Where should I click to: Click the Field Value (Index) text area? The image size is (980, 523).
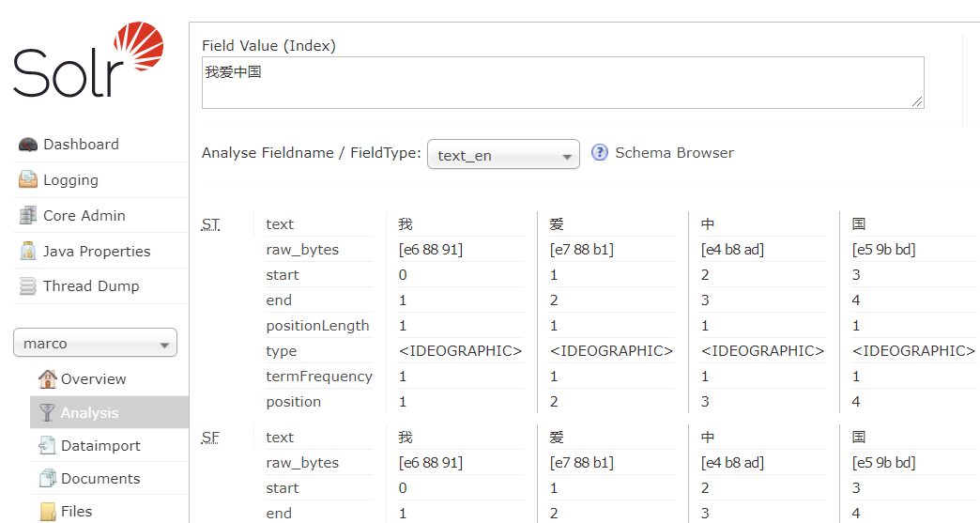pos(562,83)
